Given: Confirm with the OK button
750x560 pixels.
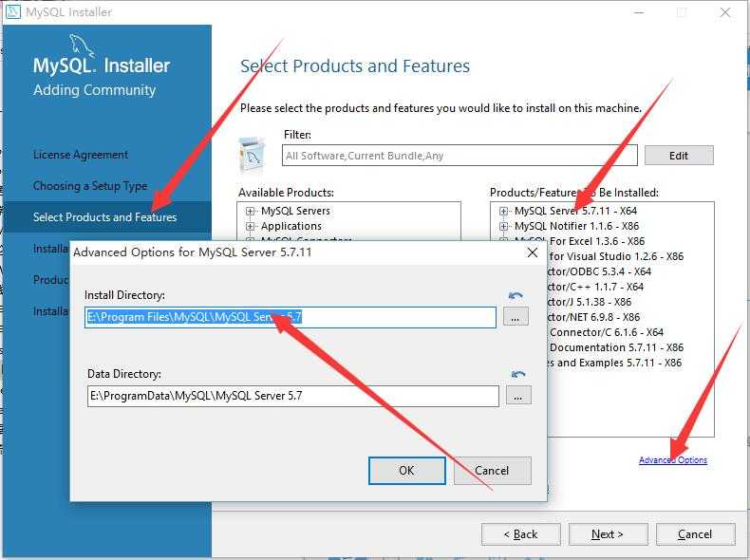Looking at the screenshot, I should click(x=406, y=471).
